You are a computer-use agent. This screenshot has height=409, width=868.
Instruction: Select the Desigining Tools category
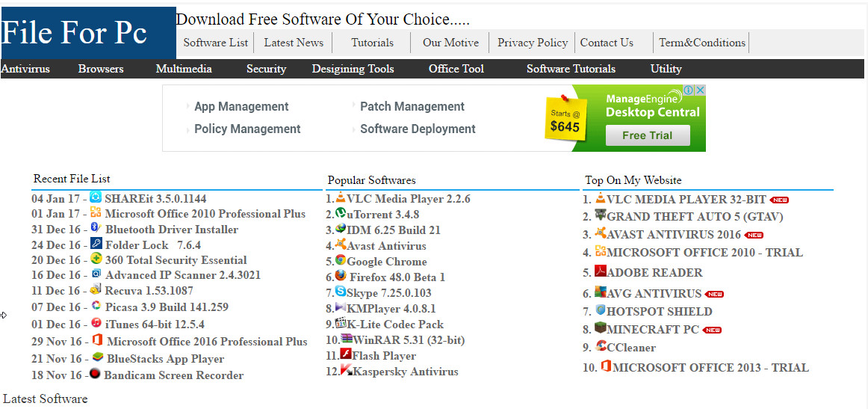(x=353, y=69)
